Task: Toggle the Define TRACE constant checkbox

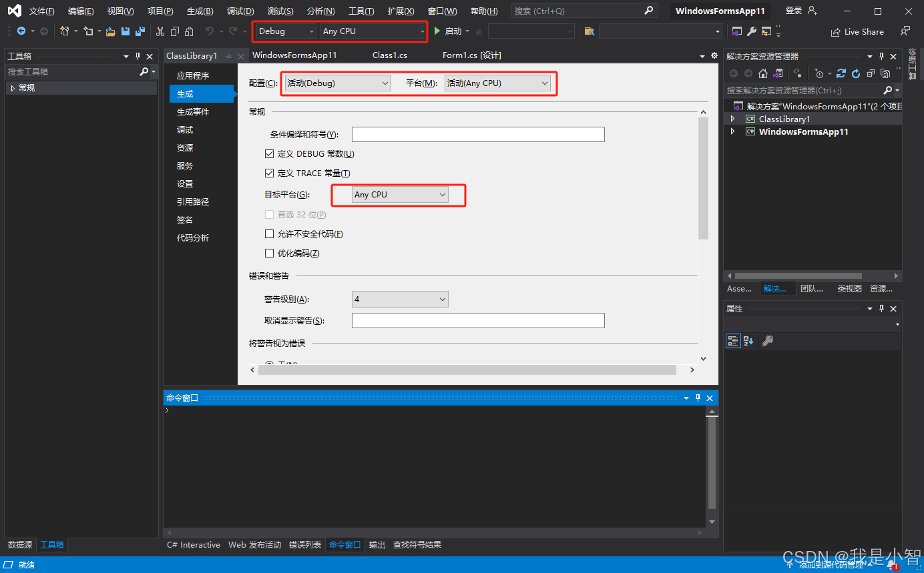Action: tap(270, 173)
